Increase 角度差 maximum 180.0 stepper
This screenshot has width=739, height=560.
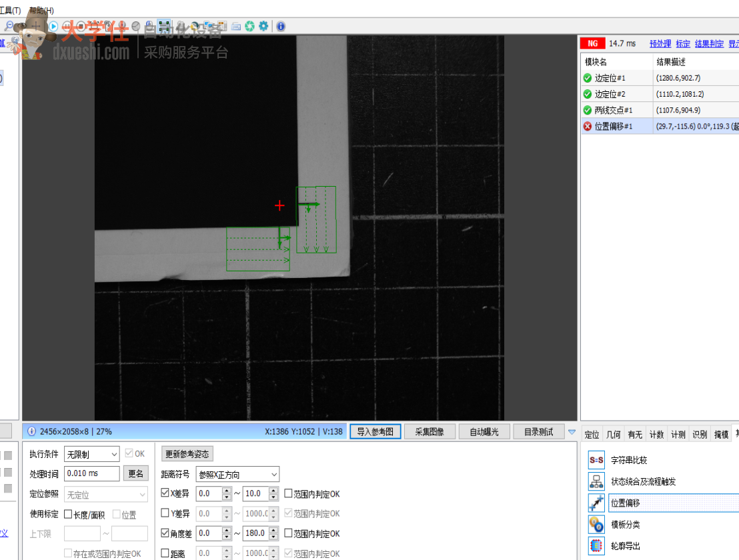click(x=273, y=530)
